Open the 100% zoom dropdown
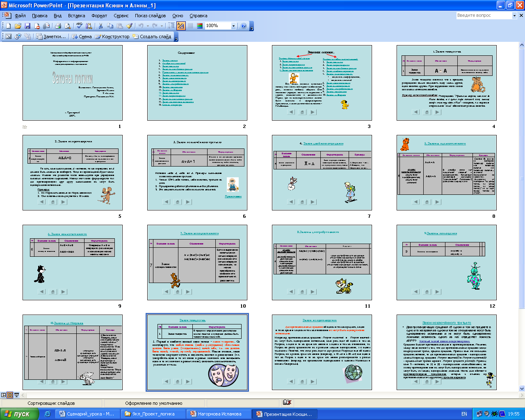This screenshot has height=420, width=525. coord(233,26)
